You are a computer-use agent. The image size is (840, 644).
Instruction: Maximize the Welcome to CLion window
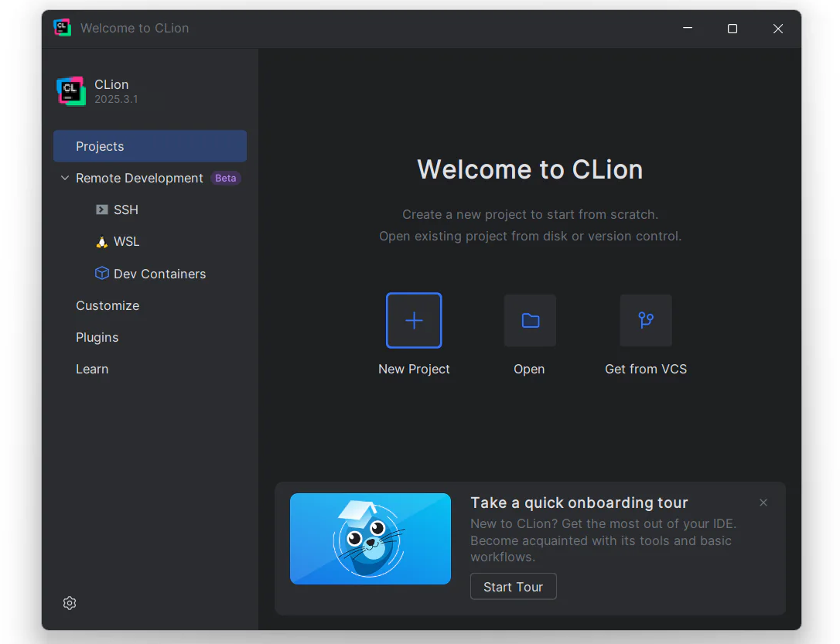click(x=732, y=29)
